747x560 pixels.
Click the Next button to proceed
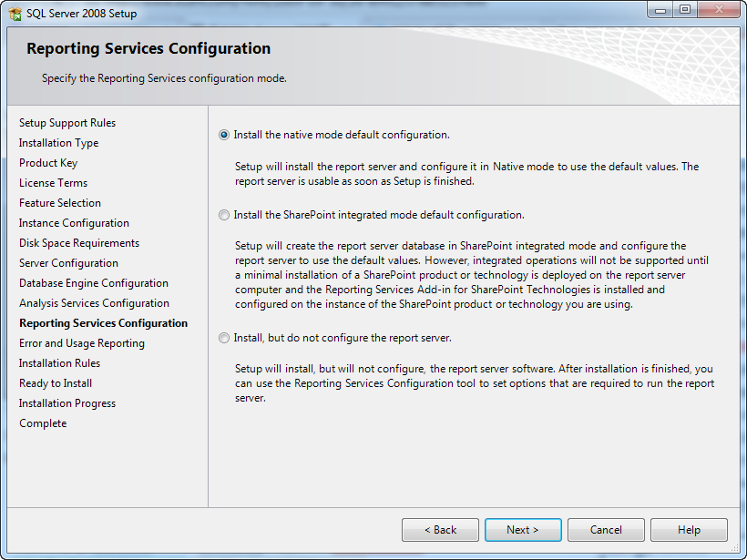[523, 529]
